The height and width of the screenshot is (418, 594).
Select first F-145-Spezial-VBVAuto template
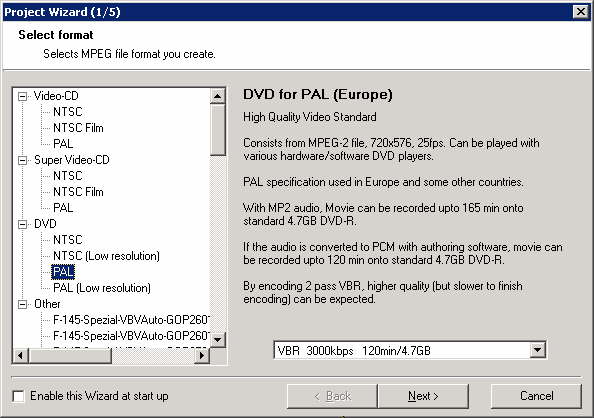pos(131,320)
